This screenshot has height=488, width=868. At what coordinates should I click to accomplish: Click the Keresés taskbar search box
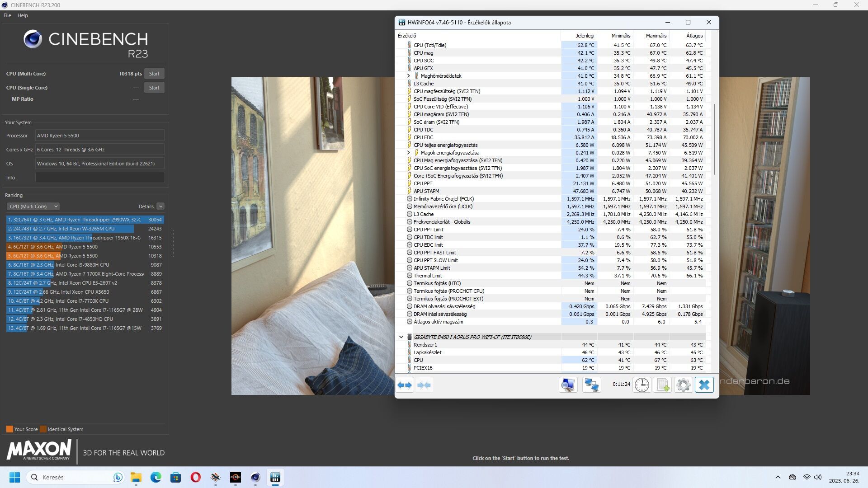coord(75,477)
